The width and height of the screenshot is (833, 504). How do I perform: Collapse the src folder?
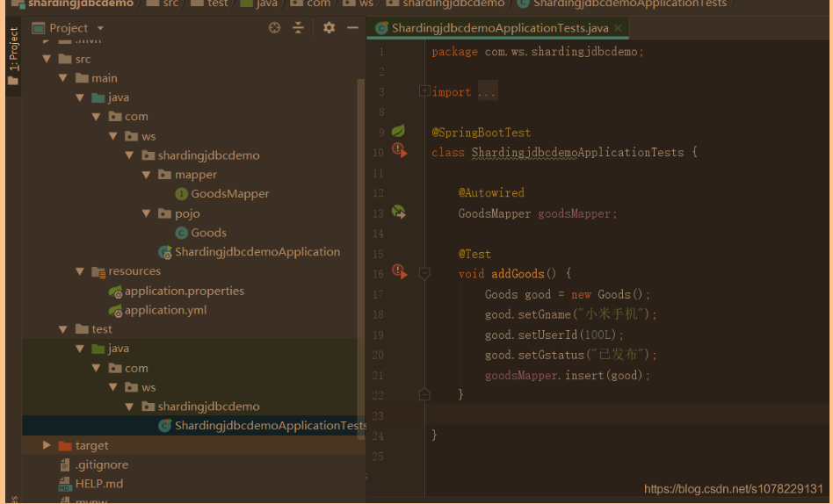47,59
